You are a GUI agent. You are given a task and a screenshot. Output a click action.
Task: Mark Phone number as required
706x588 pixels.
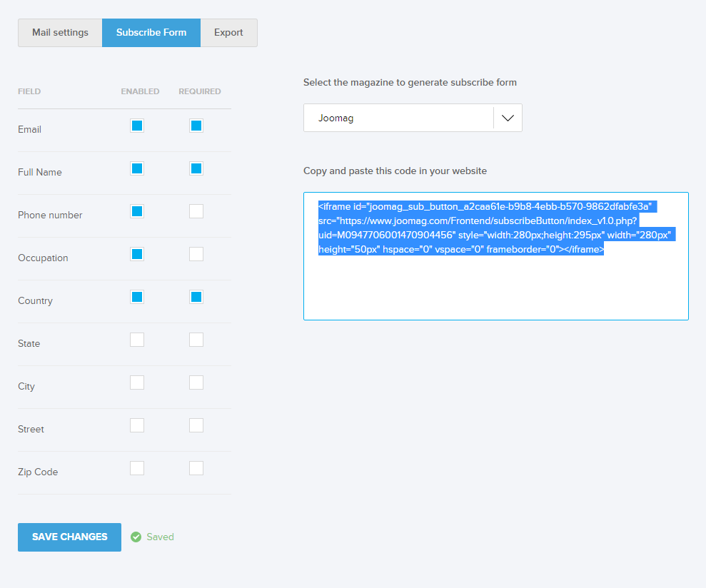pyautogui.click(x=196, y=211)
